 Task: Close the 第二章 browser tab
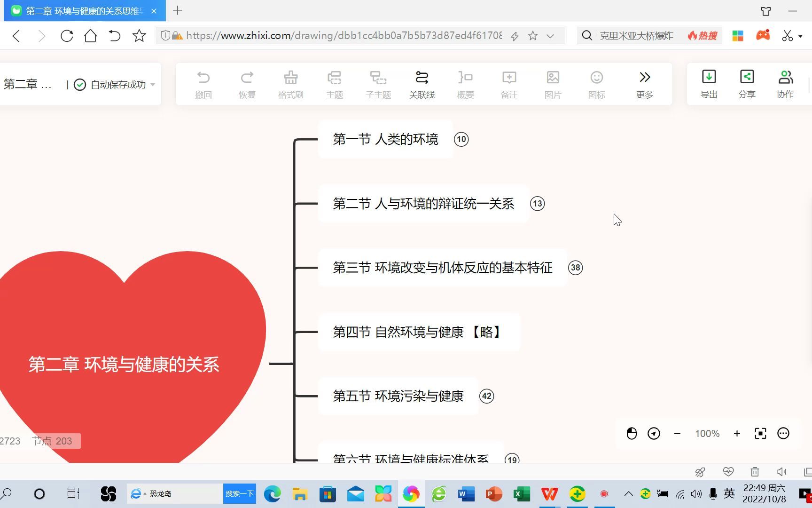[x=154, y=11]
